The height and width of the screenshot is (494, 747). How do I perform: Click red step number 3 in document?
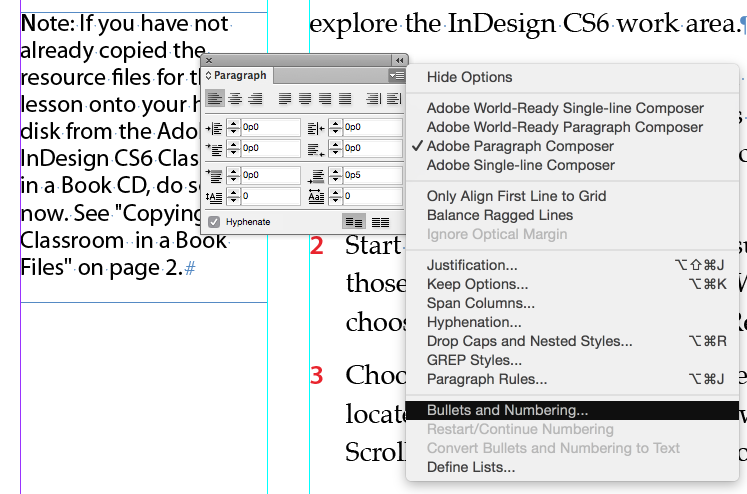click(x=317, y=375)
